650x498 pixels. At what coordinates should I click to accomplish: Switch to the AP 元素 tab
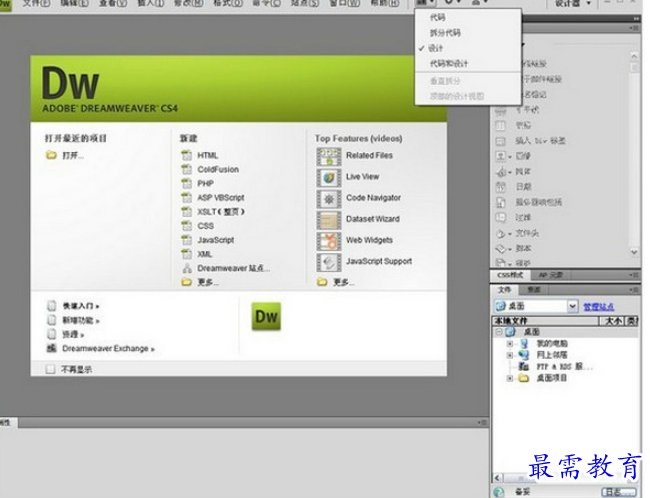tap(551, 275)
